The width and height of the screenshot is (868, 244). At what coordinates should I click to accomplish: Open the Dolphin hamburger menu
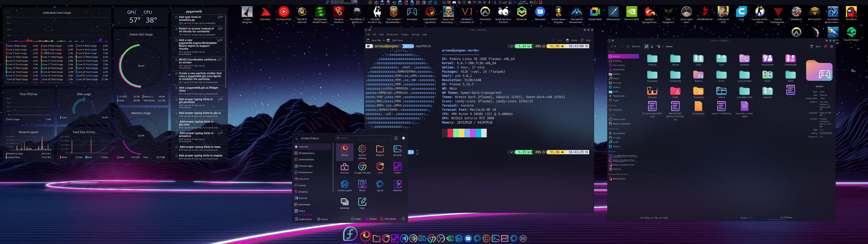832,46
